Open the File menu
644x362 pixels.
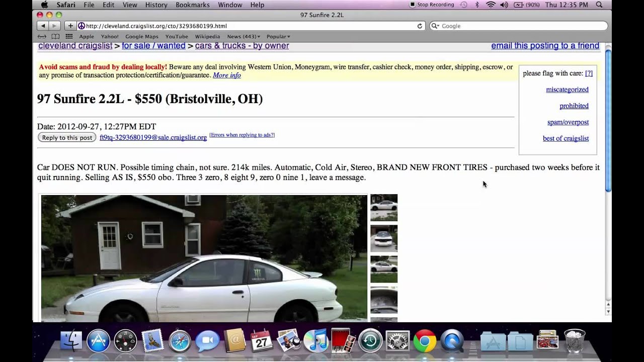point(89,5)
